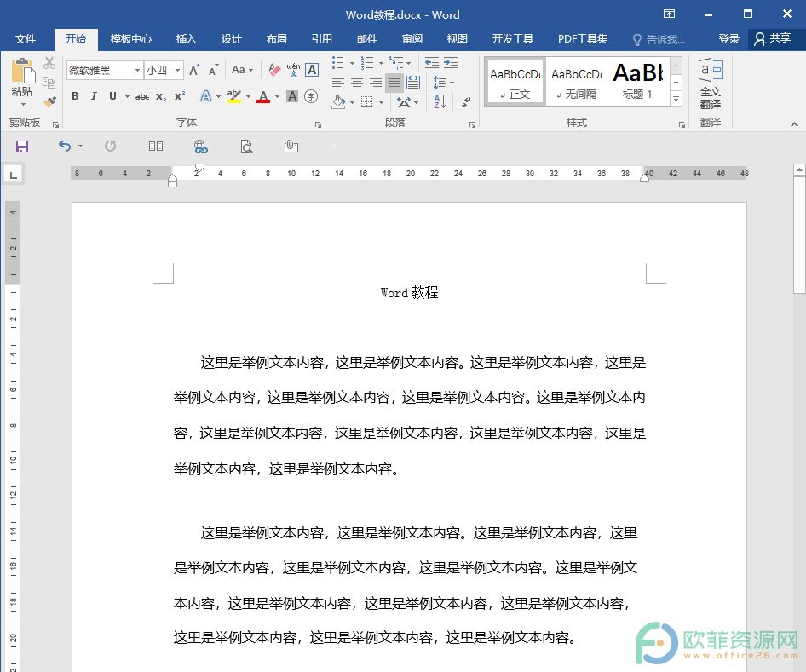
Task: Switch to the 审阅 tab
Action: pos(412,39)
